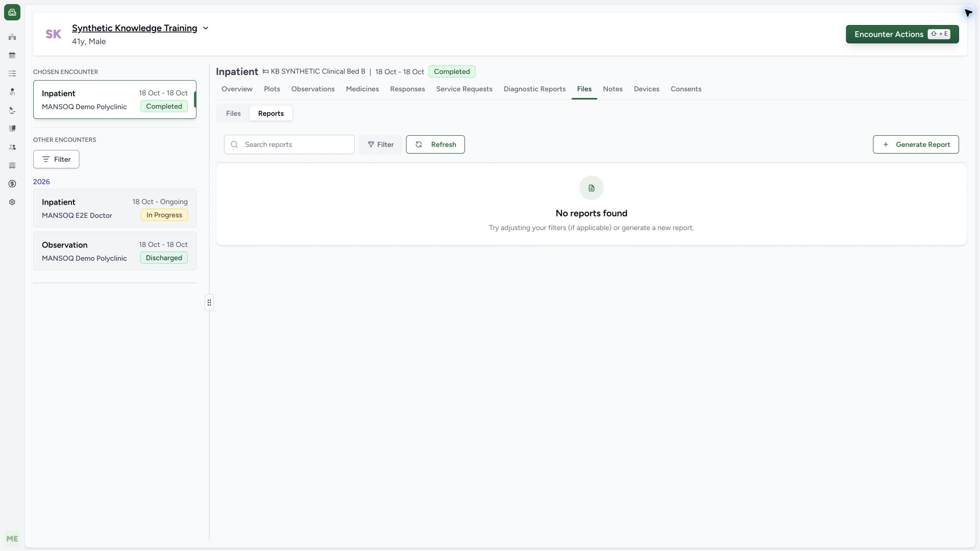Open the Notes tab
Image resolution: width=980 pixels, height=551 pixels.
point(612,89)
